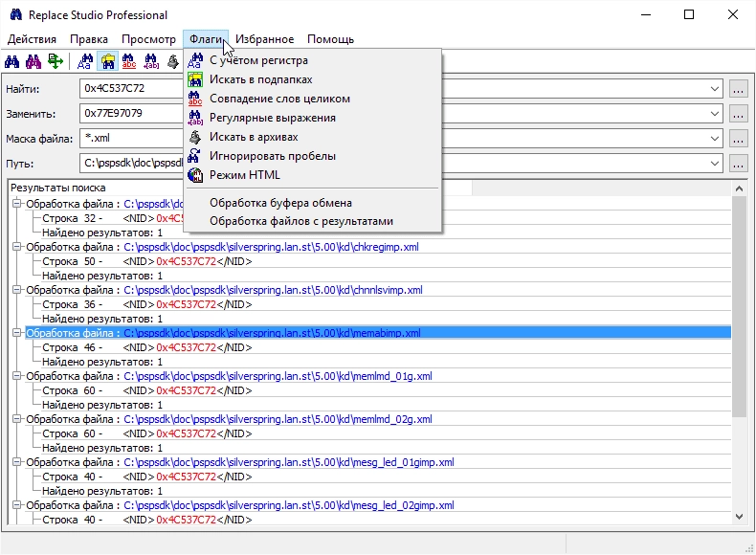
Task: Click the icon beside 'Регулярные выражения'
Action: tap(195, 118)
